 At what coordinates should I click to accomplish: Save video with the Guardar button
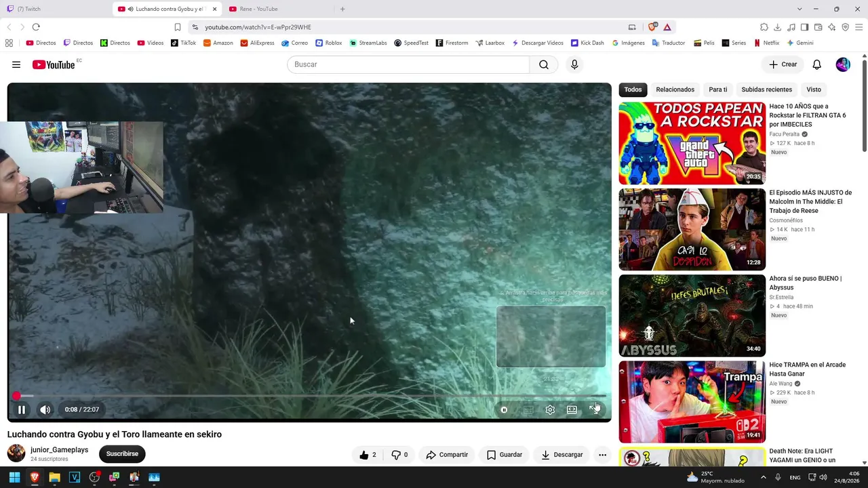pos(505,455)
